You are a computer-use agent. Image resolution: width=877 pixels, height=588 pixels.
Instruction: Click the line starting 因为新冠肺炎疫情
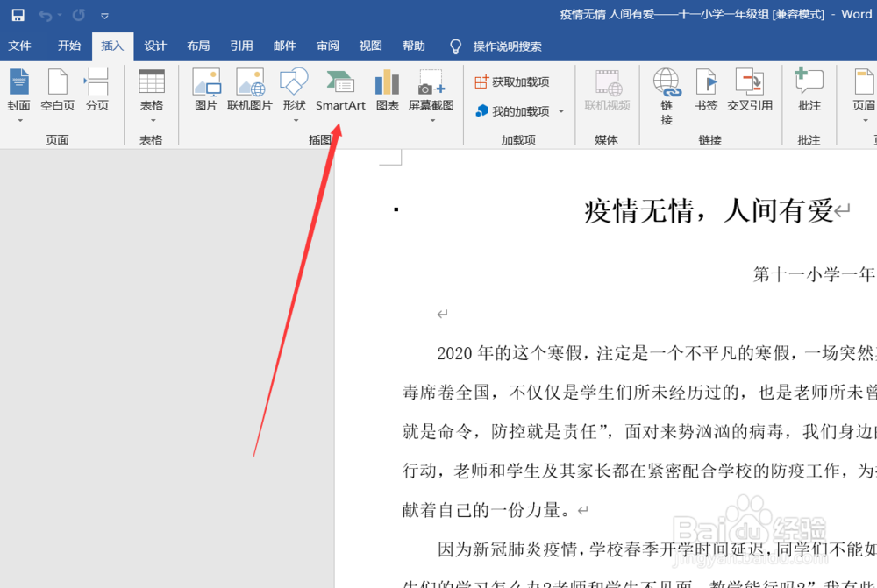(x=657, y=549)
